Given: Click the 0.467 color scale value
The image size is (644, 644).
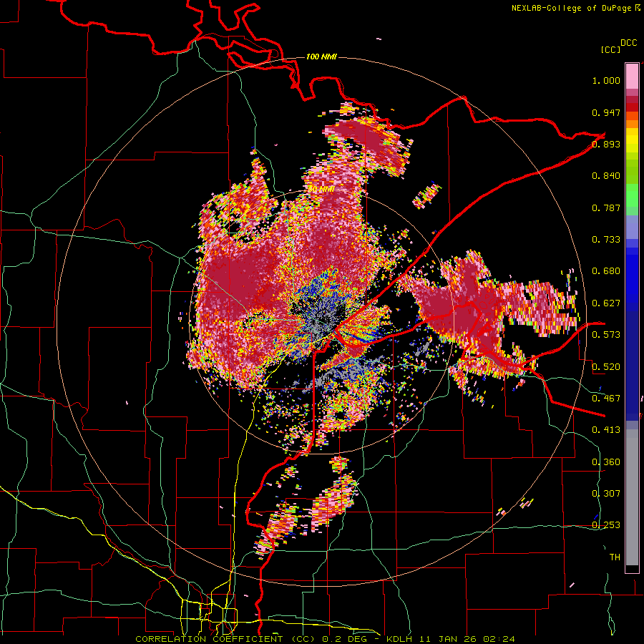Looking at the screenshot, I should 606,399.
